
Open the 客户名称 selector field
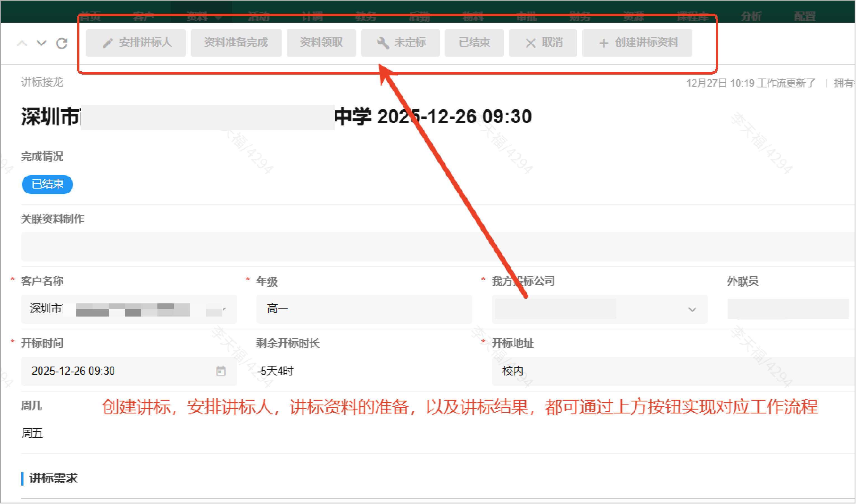click(129, 309)
